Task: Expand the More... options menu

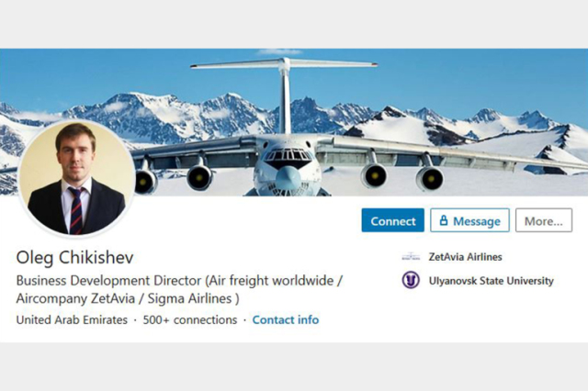Action: pos(544,220)
